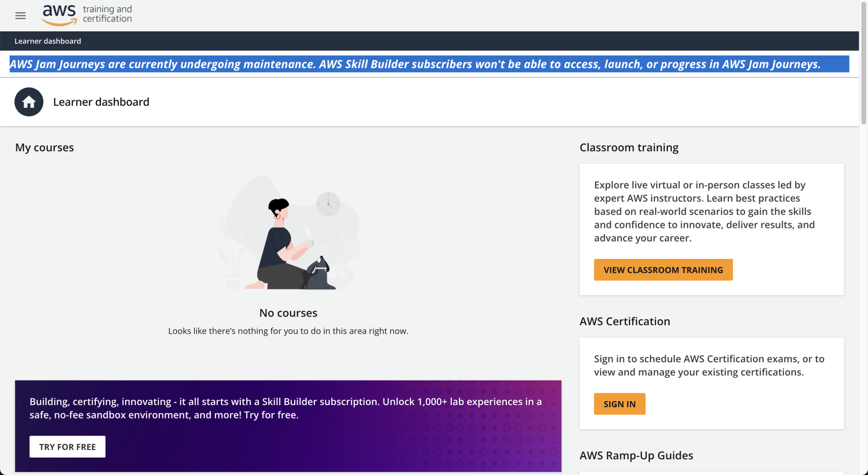Open the AWS Jam Journeys maintenance notice
The width and height of the screenshot is (868, 475).
point(429,64)
